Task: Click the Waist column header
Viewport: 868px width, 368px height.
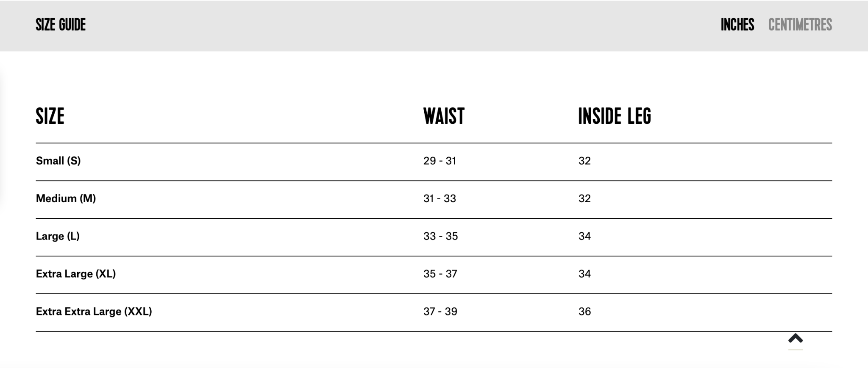Action: point(444,116)
